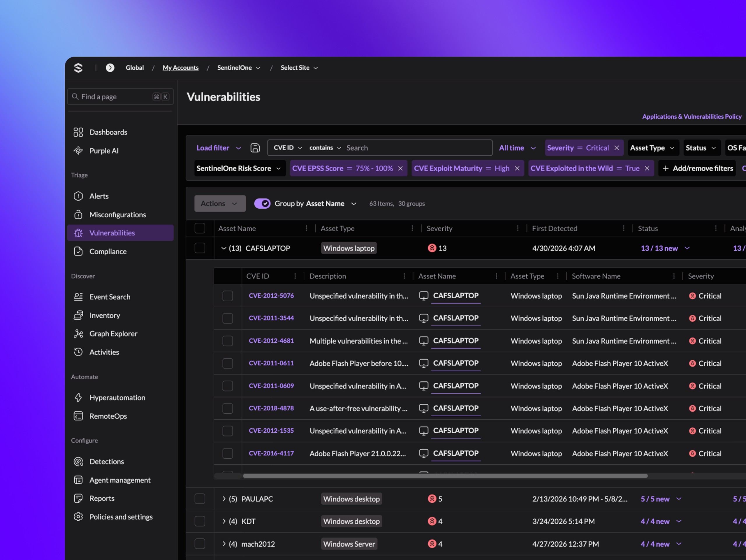Open the All time range dropdown
The width and height of the screenshot is (746, 560).
(x=517, y=148)
